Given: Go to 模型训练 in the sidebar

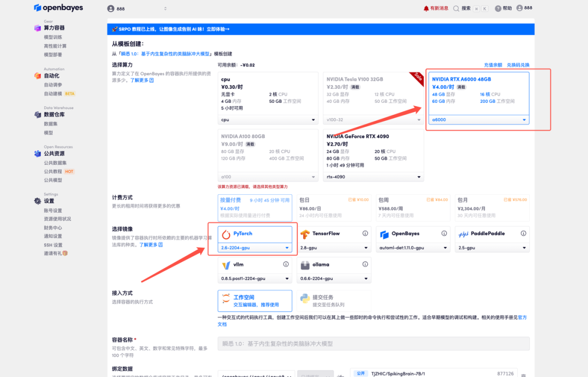Looking at the screenshot, I should point(53,37).
